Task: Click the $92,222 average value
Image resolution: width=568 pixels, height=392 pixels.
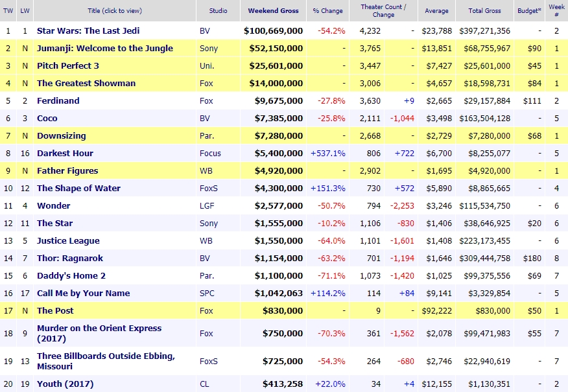Action: click(437, 310)
